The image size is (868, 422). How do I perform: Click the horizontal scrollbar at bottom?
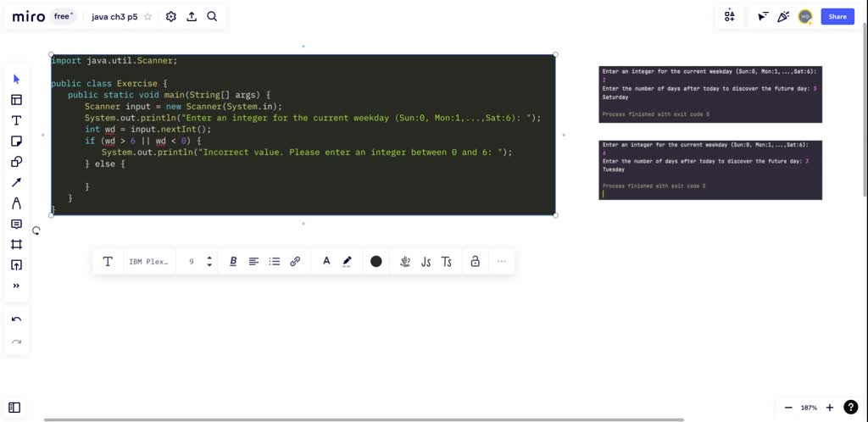pos(364,419)
